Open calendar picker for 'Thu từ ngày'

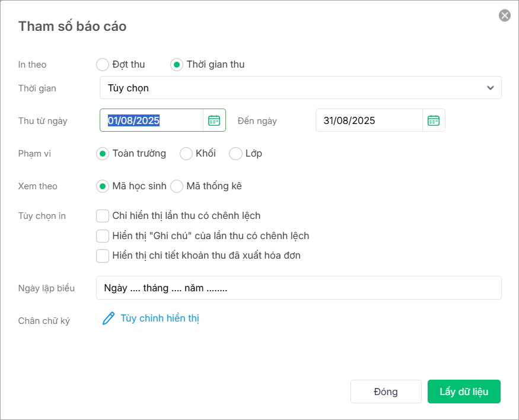pyautogui.click(x=214, y=120)
